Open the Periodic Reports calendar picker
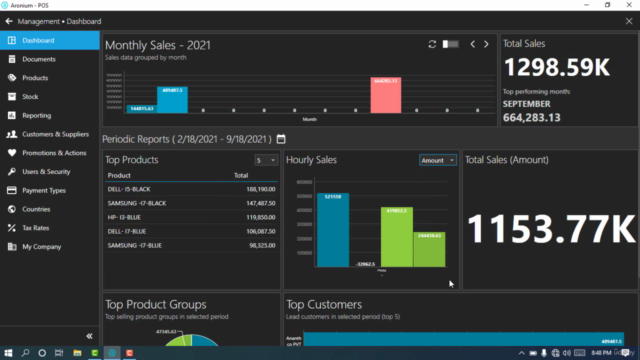Image resolution: width=640 pixels, height=360 pixels. pyautogui.click(x=281, y=139)
